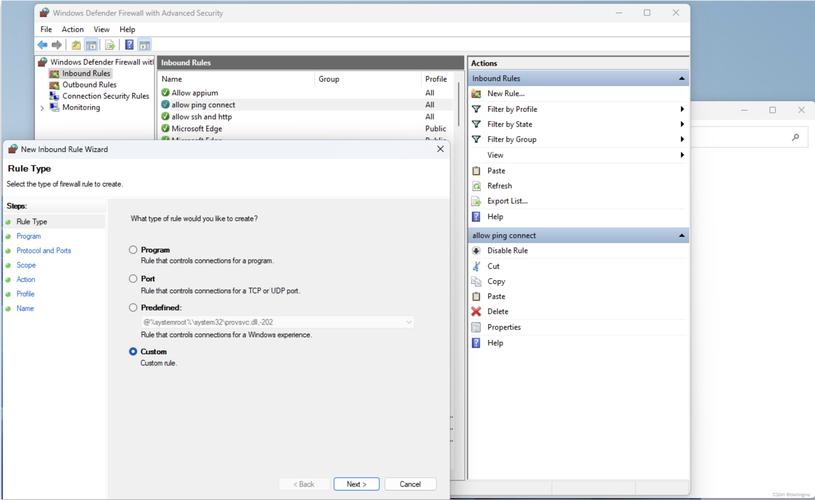Screen dimensions: 815x500
Task: Open the File menu
Action: click(46, 30)
